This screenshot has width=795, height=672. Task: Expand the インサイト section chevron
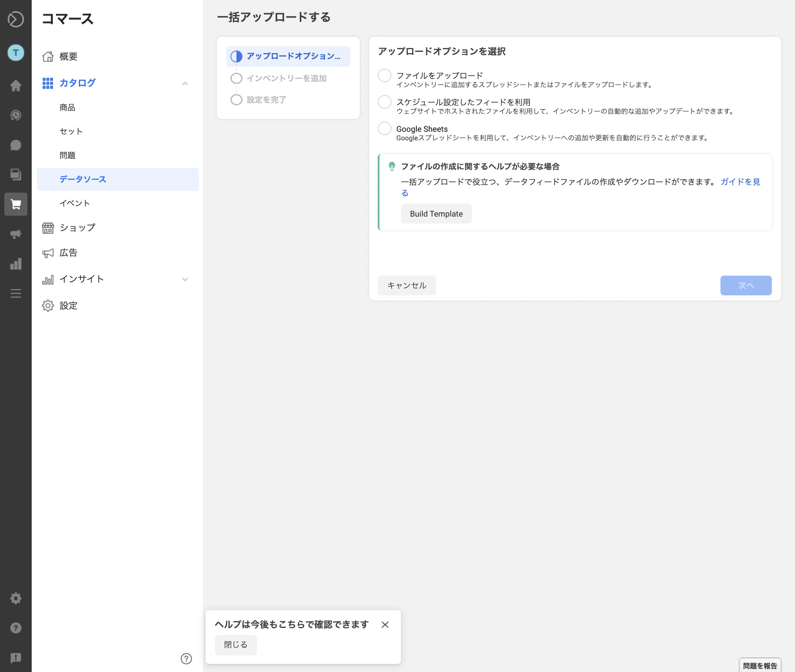[x=185, y=280]
